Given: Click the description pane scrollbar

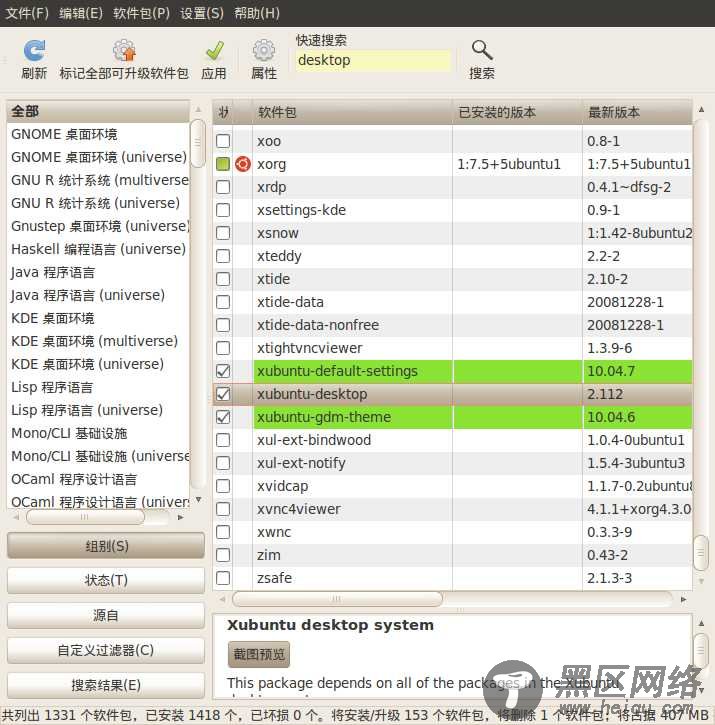Looking at the screenshot, I should click(x=701, y=650).
